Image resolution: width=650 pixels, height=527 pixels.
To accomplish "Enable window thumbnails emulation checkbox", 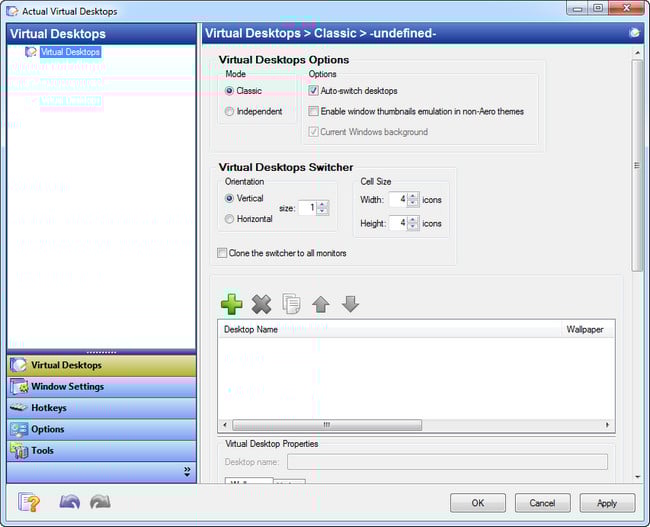I will [314, 111].
